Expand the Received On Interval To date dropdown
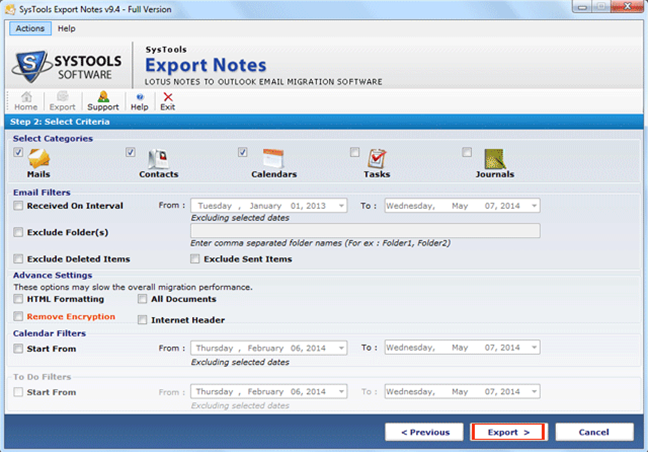Screen dimensions: 648x452 pyautogui.click(x=534, y=206)
